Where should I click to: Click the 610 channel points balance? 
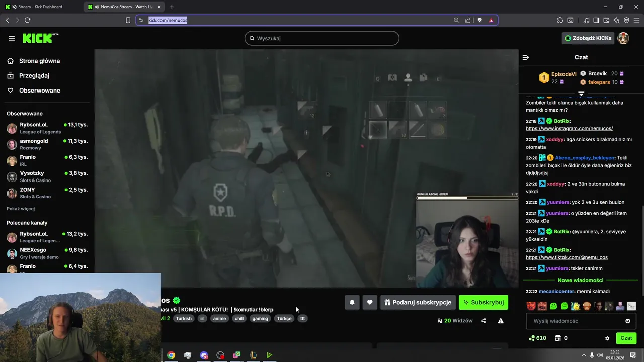[x=537, y=338]
